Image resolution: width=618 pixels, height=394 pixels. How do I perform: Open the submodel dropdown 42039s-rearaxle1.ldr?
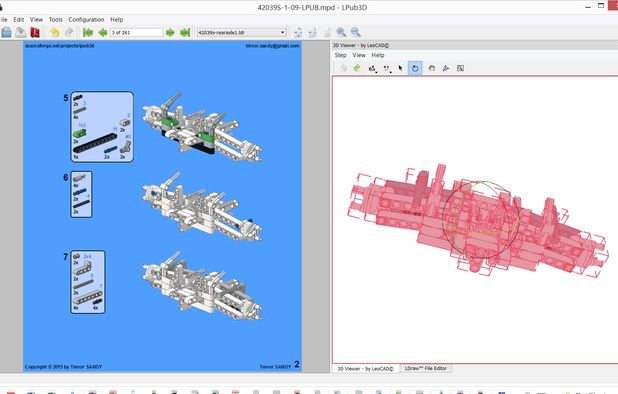[x=241, y=32]
